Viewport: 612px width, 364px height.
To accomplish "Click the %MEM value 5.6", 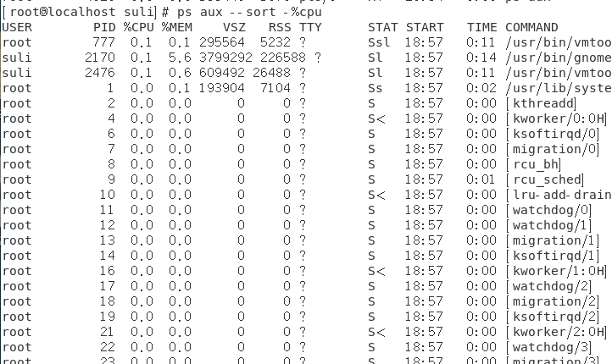I will [x=180, y=58].
